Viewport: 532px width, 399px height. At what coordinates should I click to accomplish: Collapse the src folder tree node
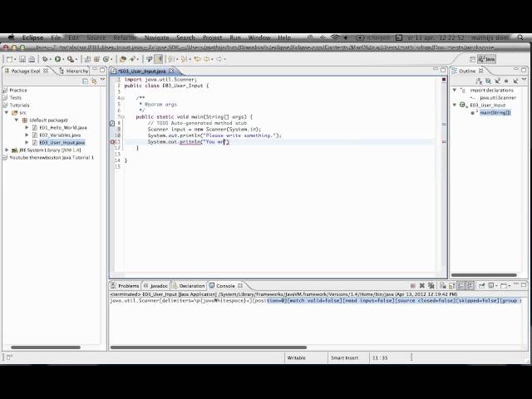pyautogui.click(x=7, y=113)
